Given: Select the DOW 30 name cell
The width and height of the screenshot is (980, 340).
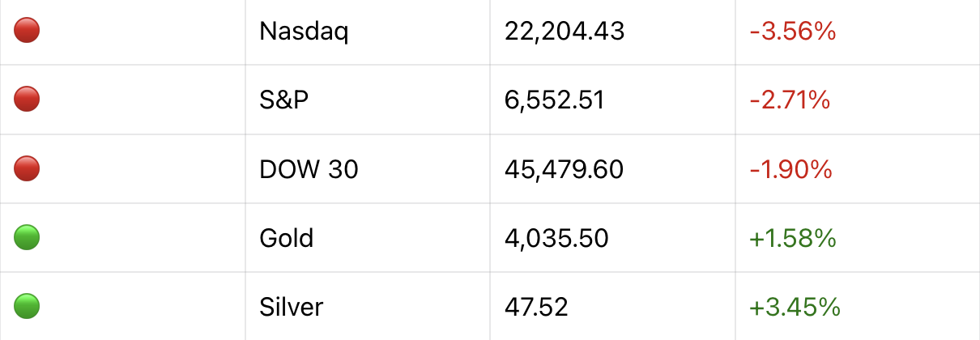Looking at the screenshot, I should click(309, 169).
